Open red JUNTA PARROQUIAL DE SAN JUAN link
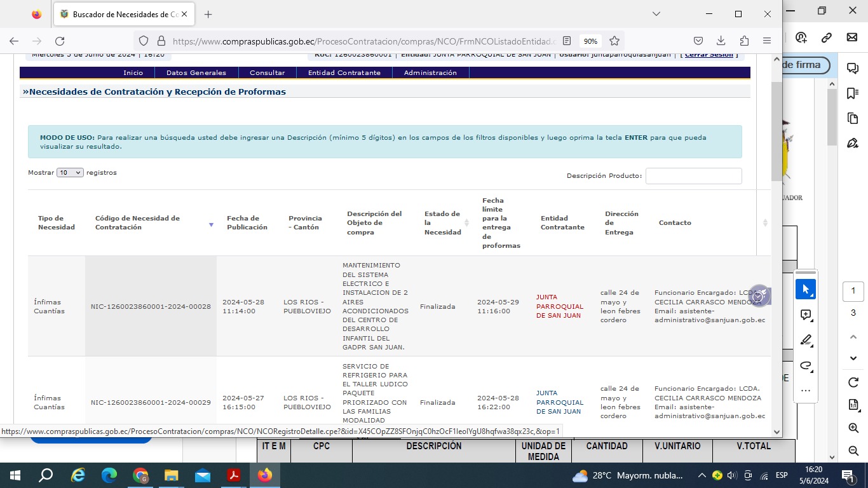This screenshot has height=488, width=868. (559, 306)
